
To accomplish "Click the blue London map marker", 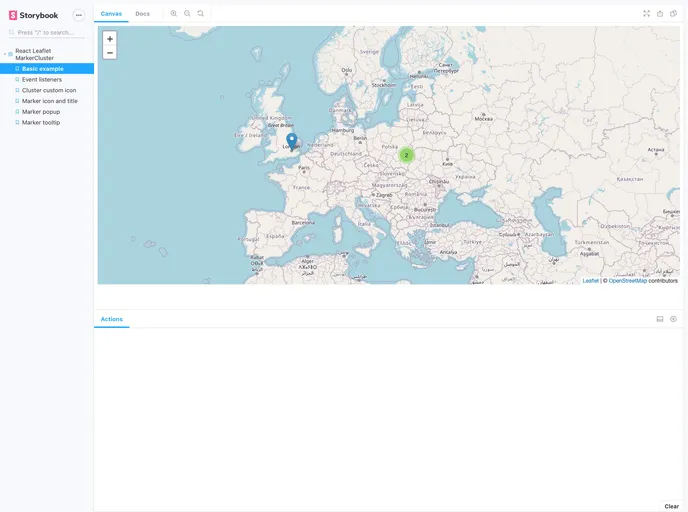I will click(x=292, y=141).
